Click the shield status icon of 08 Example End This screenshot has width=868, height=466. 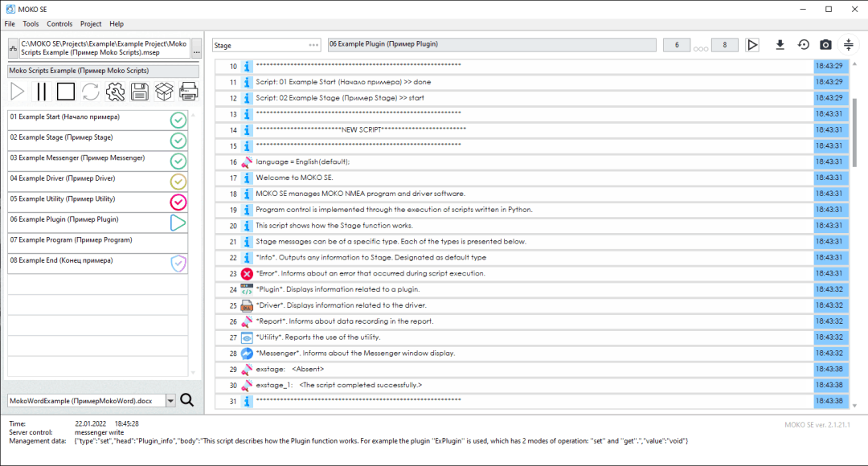click(178, 264)
